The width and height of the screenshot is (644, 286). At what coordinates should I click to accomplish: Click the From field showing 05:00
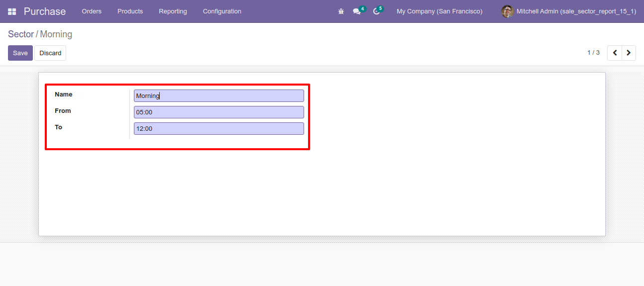coord(219,112)
